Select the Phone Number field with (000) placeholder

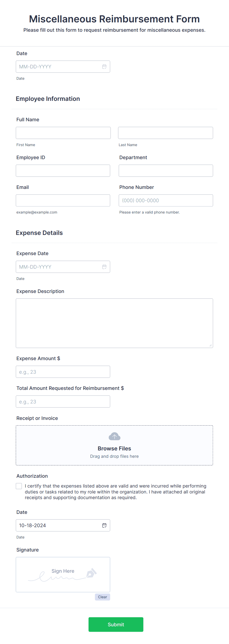165,200
